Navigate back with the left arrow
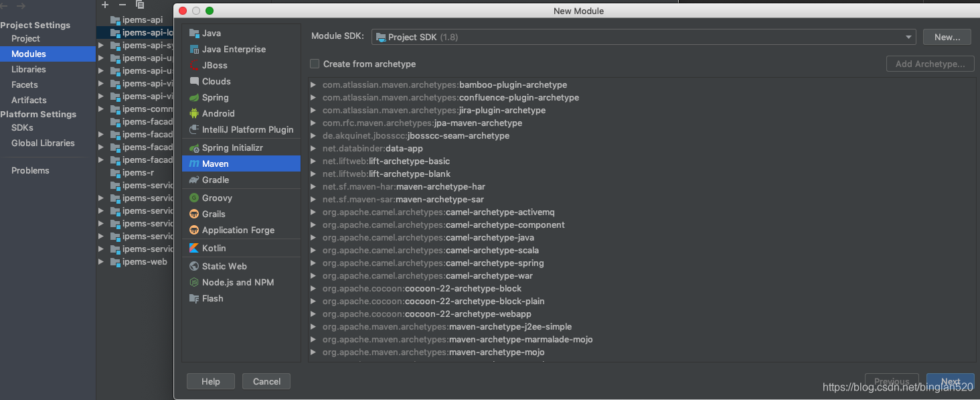Image resolution: width=980 pixels, height=400 pixels. (x=4, y=6)
